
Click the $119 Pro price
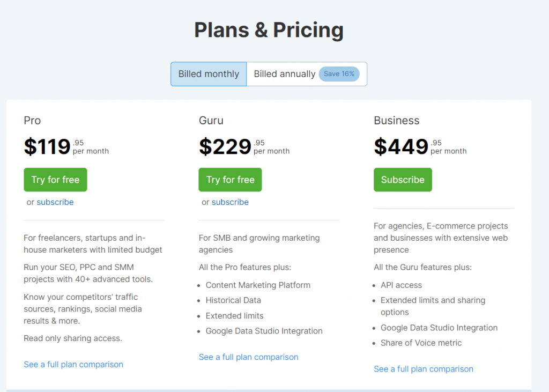(47, 146)
